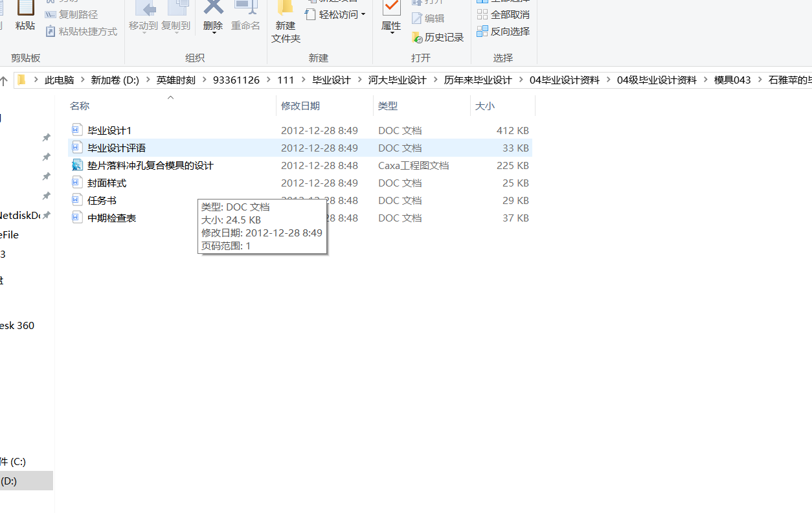Select the file name 任务书
812x513 pixels.
click(102, 200)
